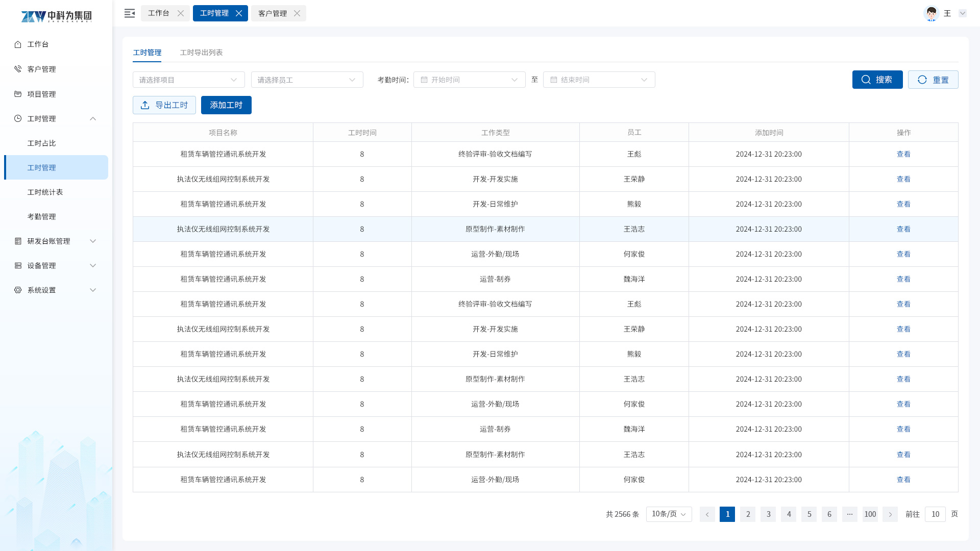Open the 10条/页 page size selector
Viewport: 980px width, 551px height.
669,514
